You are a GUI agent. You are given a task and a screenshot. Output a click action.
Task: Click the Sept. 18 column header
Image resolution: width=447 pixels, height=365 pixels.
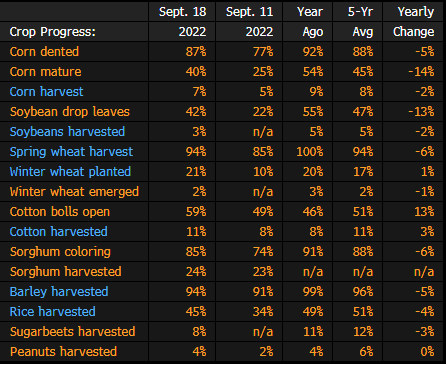click(182, 22)
